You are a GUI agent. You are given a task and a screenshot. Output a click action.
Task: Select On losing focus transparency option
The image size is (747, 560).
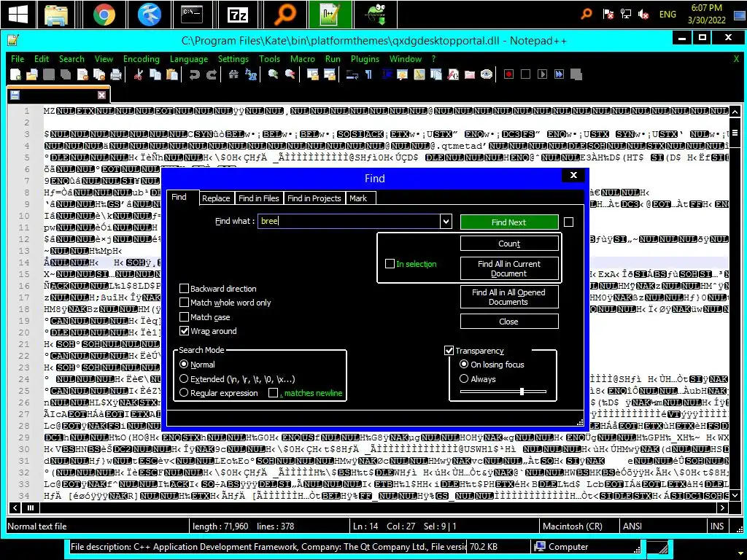tap(464, 365)
